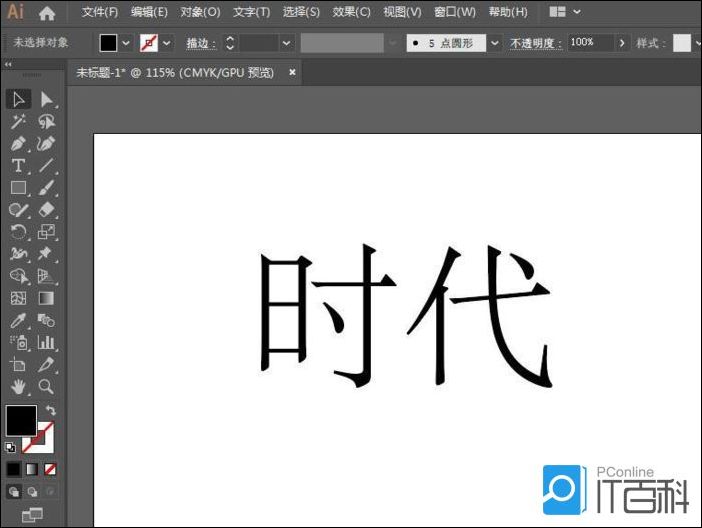Open control bar fill color swatch

tap(108, 43)
